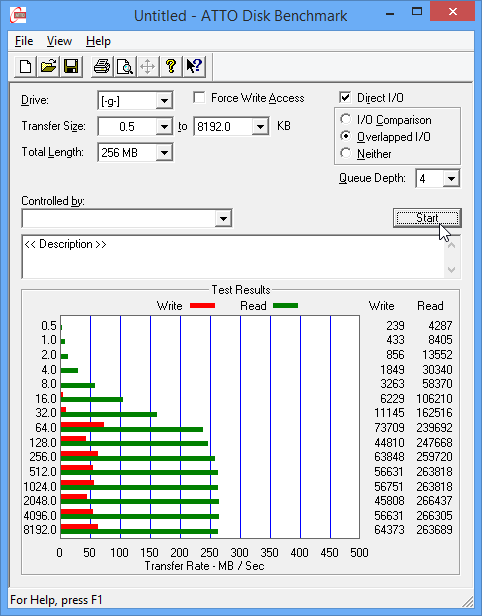The image size is (482, 616).
Task: Click the window resize grip corner
Action: [x=467, y=601]
